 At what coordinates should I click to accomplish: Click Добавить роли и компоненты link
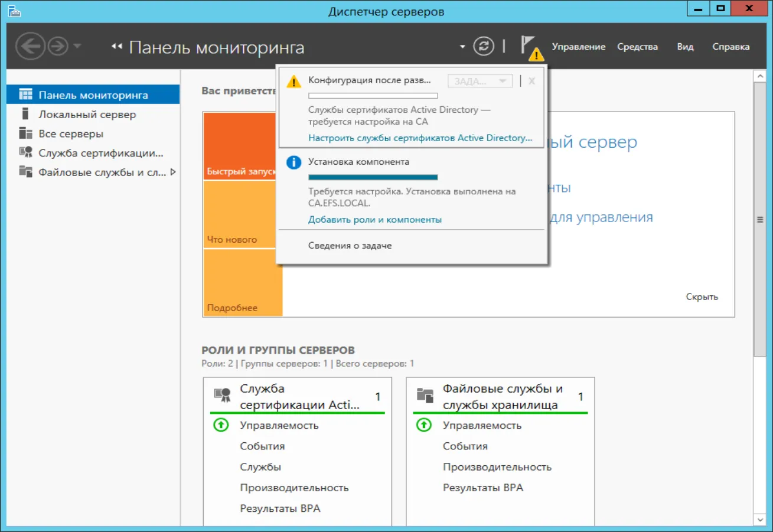375,220
